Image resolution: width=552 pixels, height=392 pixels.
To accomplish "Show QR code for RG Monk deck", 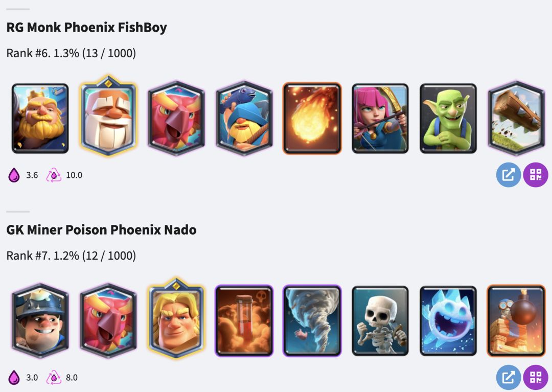I will click(536, 175).
